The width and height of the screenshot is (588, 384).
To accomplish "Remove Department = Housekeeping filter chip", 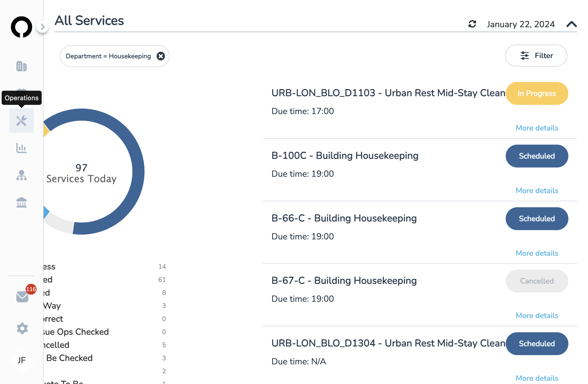I will click(161, 56).
